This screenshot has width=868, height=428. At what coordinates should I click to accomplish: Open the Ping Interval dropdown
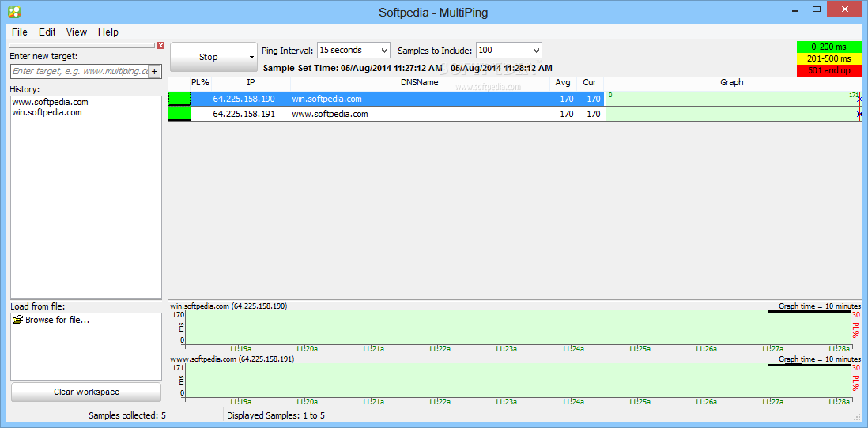(353, 51)
